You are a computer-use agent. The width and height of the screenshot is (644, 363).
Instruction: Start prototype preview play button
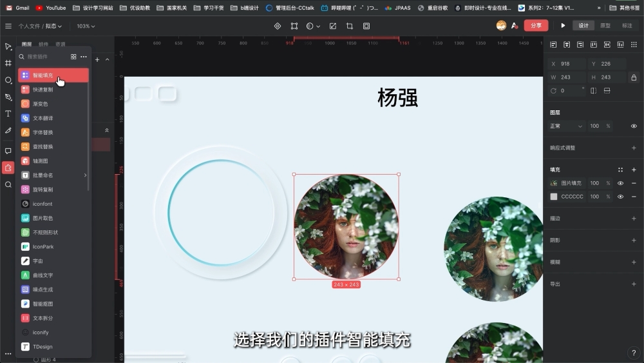[x=563, y=26]
